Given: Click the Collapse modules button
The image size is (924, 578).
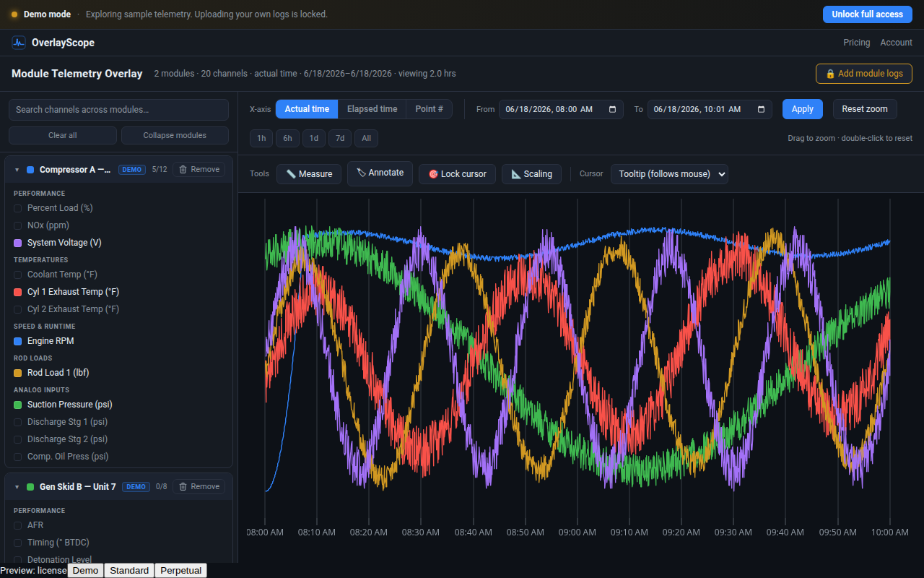Looking at the screenshot, I should [175, 135].
